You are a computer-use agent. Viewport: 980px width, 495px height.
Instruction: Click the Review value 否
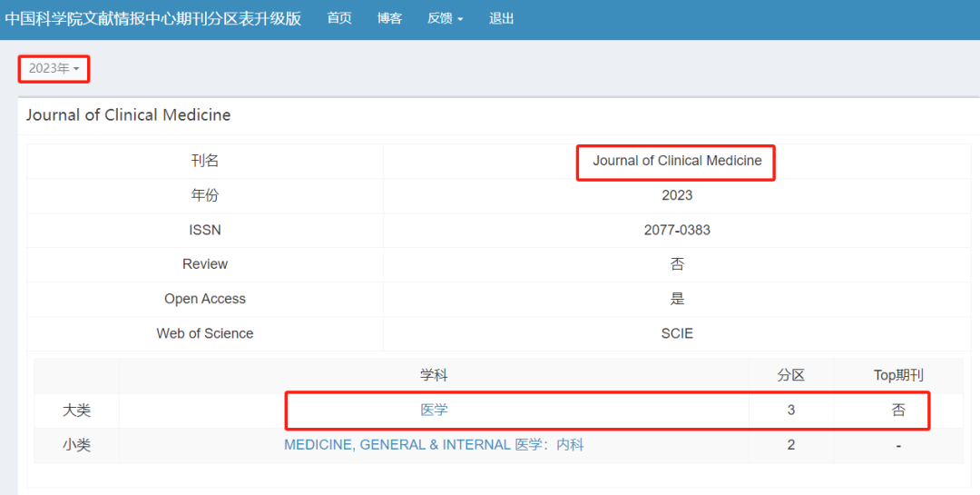677,264
